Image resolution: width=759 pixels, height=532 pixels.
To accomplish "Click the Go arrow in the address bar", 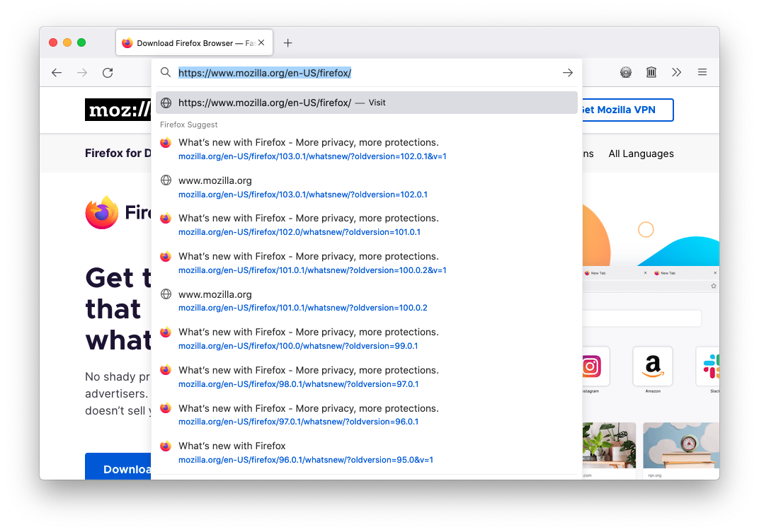I will click(568, 73).
